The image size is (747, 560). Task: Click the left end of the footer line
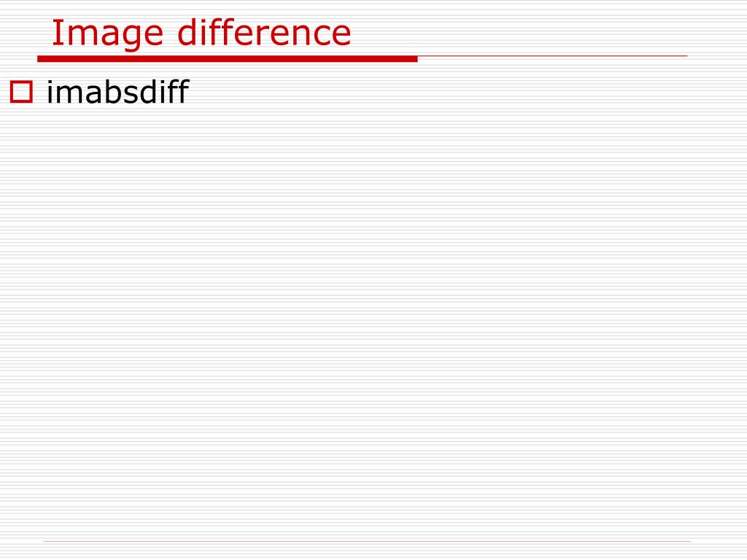pos(45,542)
